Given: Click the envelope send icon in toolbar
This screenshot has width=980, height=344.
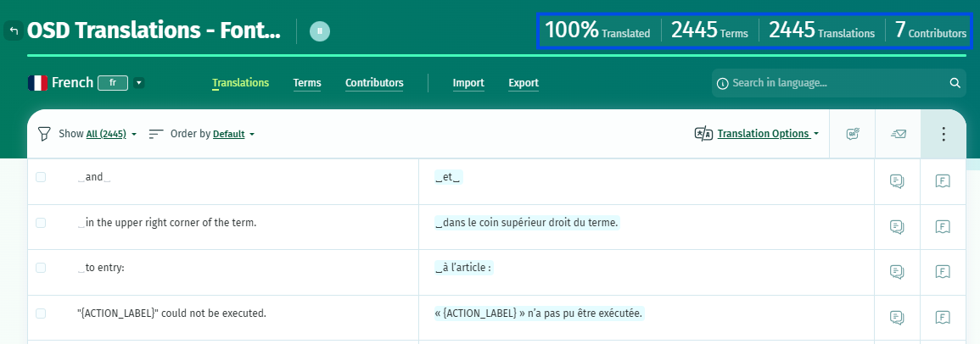Looking at the screenshot, I should point(899,134).
